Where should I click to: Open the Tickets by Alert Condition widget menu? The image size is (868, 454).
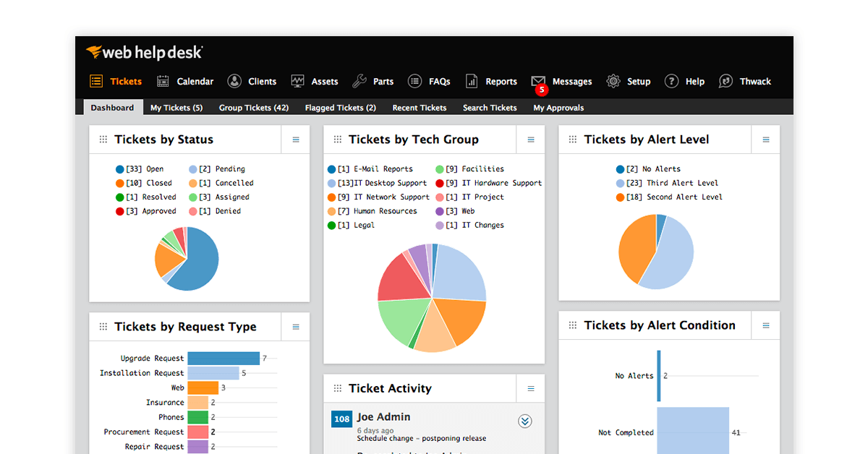coord(766,325)
